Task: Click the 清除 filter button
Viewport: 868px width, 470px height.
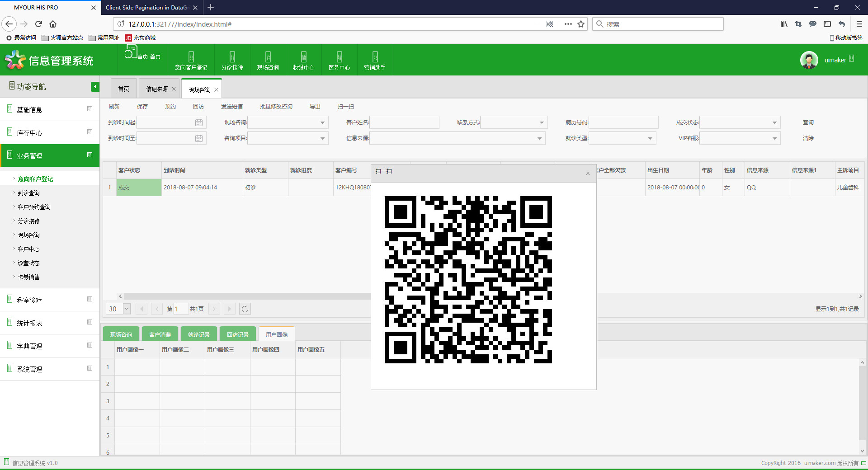Action: coord(808,138)
